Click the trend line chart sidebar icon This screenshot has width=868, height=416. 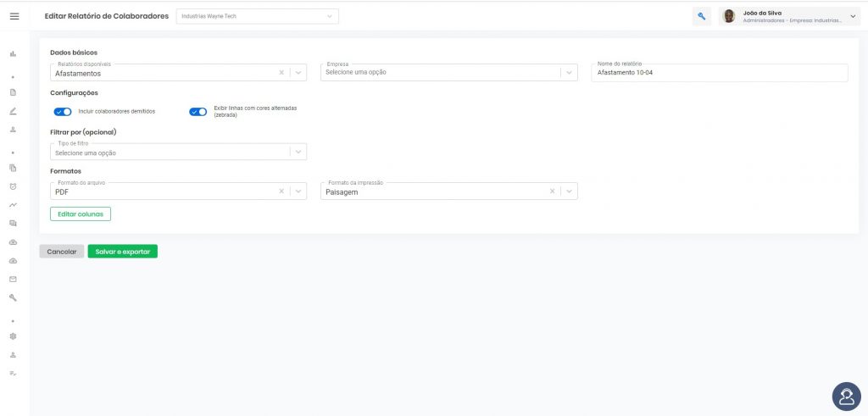(x=13, y=205)
